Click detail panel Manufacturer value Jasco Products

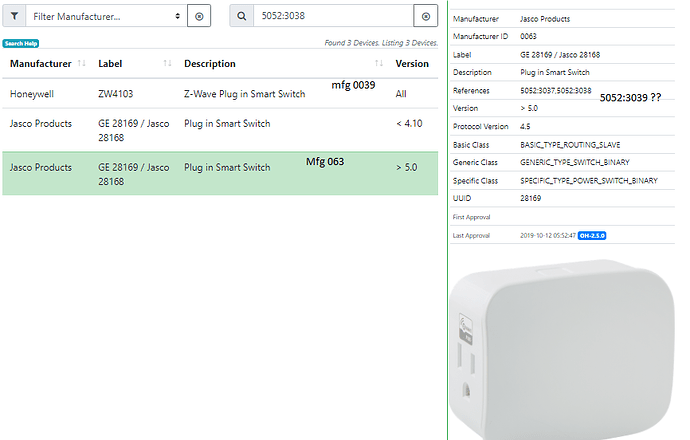coord(545,19)
